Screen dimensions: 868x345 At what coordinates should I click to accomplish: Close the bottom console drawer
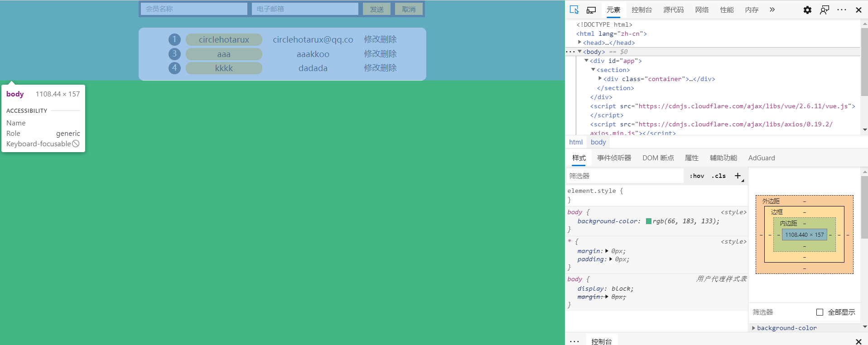858,341
